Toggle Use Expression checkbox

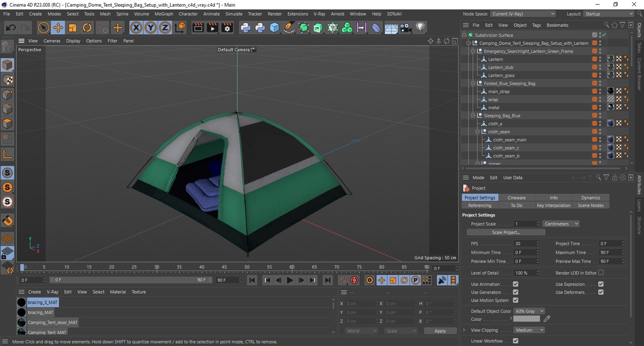[x=601, y=284]
